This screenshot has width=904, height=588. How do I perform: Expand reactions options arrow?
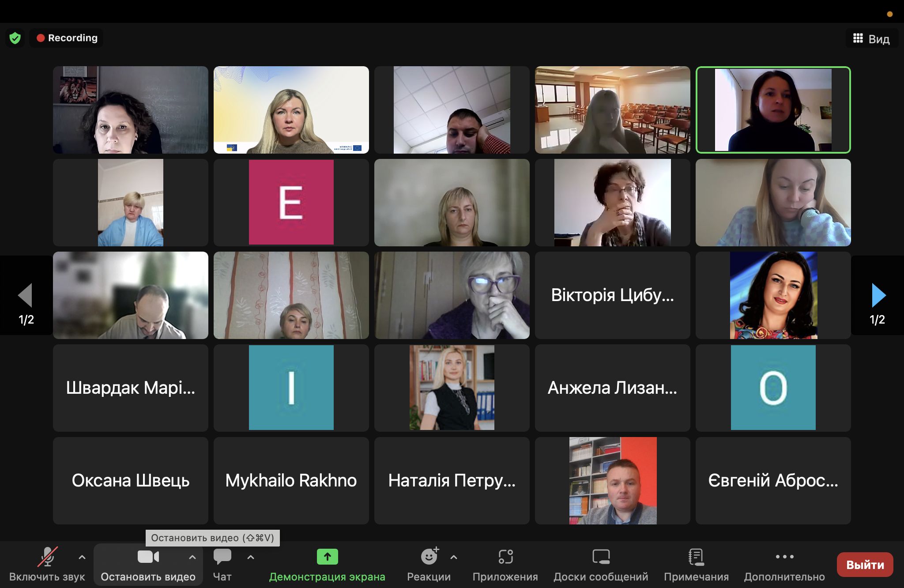[x=454, y=557]
